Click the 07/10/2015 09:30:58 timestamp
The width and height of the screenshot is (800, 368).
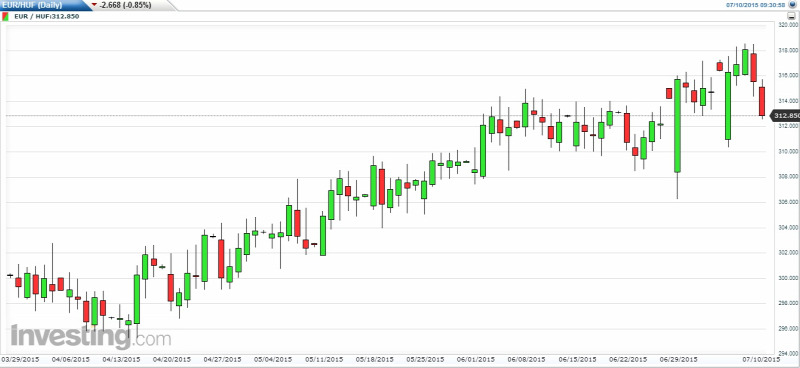[756, 5]
